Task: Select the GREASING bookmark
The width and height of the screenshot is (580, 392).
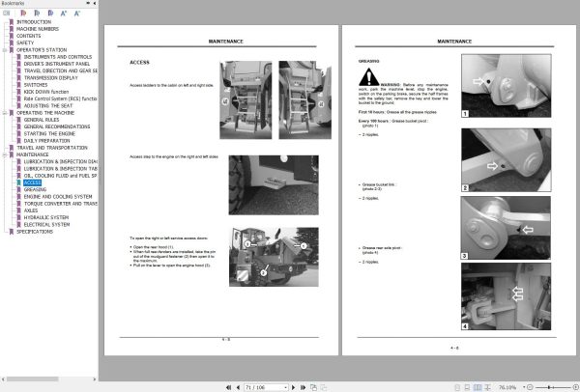Action: (x=35, y=189)
